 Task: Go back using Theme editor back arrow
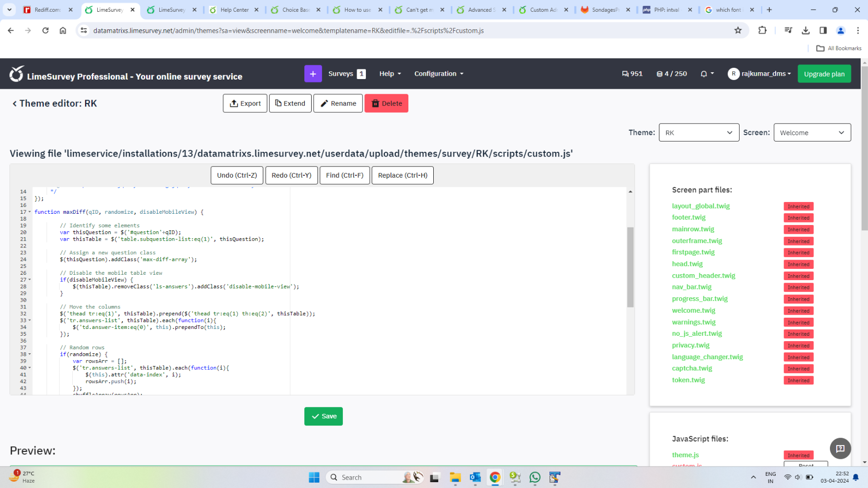point(15,103)
